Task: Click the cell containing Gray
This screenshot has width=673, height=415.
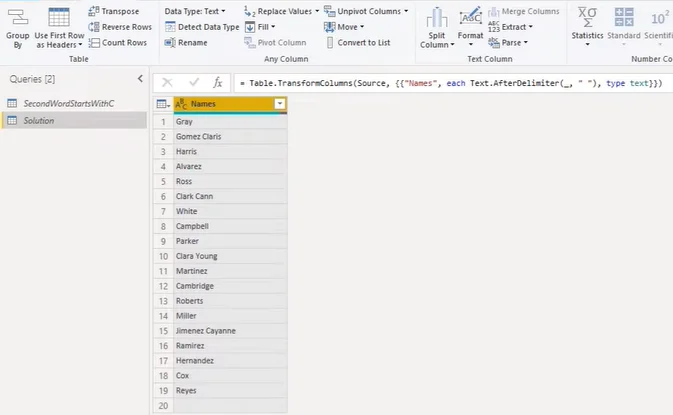Action: click(230, 121)
